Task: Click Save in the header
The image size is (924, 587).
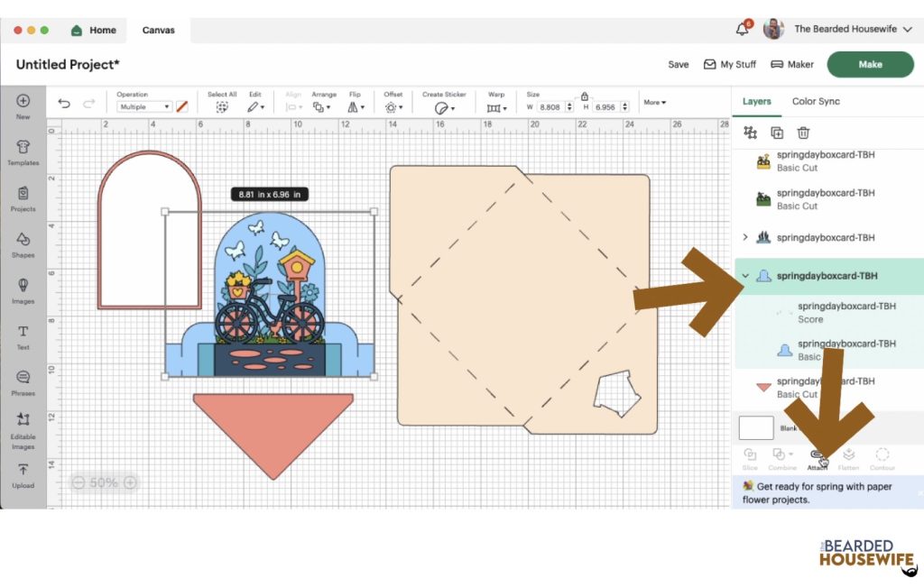Action: coord(678,65)
